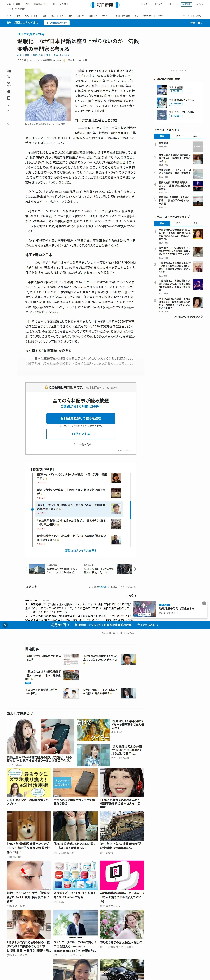
Task: Open the 環境・科学 navigation menu item
Action: click(x=93, y=16)
